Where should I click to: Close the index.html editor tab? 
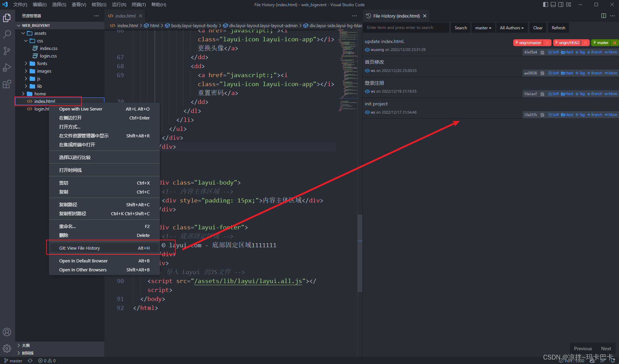(x=141, y=16)
